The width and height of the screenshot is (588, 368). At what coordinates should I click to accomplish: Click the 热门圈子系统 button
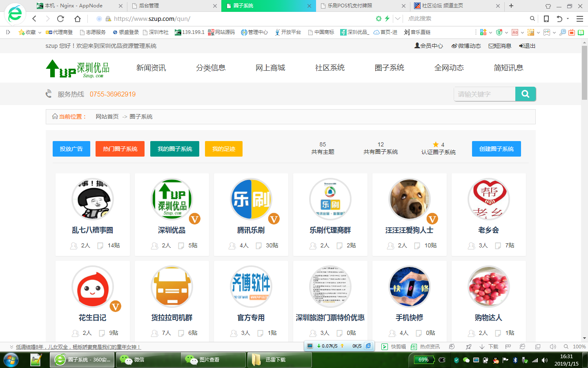[x=120, y=149]
